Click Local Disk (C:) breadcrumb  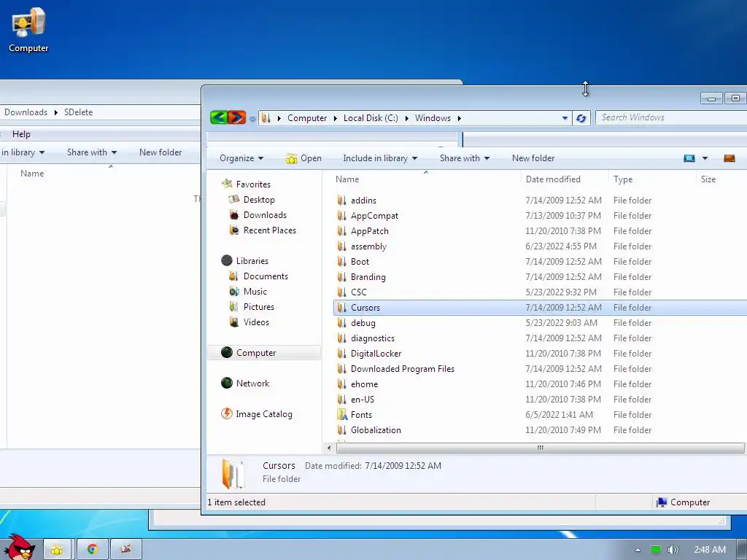[x=371, y=118]
